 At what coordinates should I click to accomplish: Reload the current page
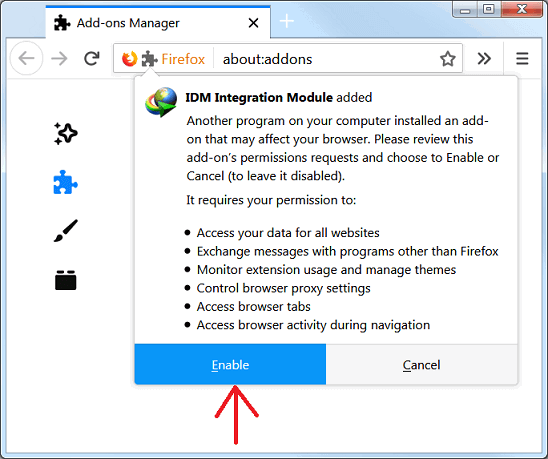pyautogui.click(x=92, y=58)
